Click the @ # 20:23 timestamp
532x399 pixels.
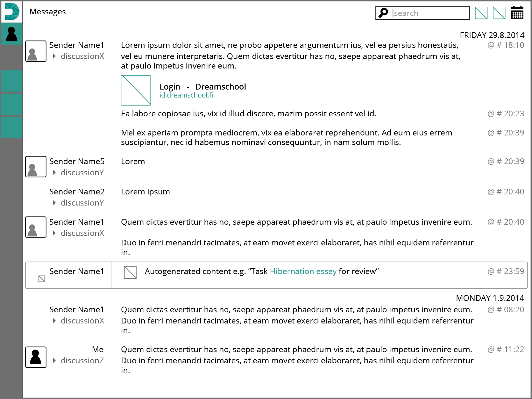[506, 113]
